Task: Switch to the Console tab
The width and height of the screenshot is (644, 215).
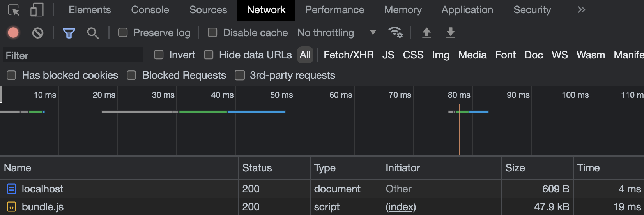Action: [x=150, y=10]
